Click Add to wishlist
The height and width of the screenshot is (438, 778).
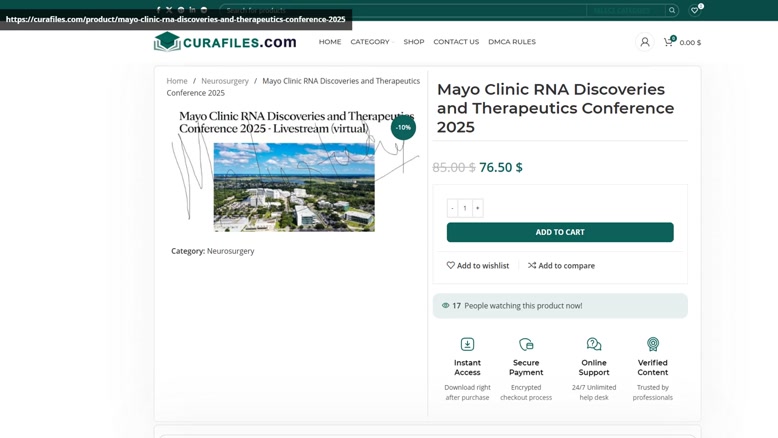tap(478, 265)
